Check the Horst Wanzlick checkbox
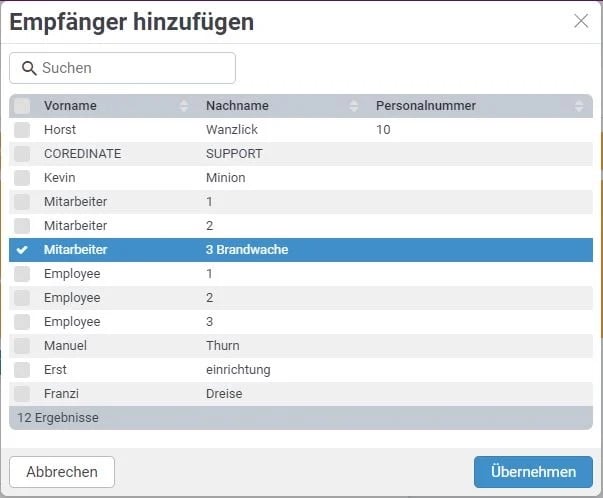 22,130
